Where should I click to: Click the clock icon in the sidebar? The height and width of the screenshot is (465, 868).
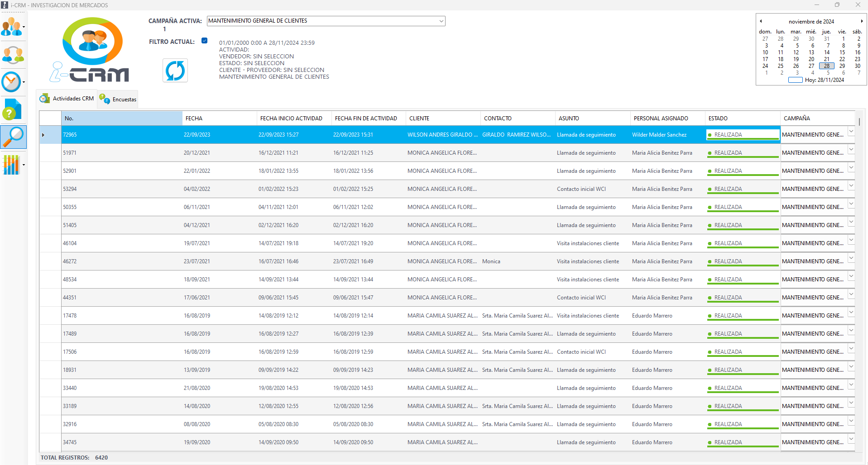pos(11,82)
